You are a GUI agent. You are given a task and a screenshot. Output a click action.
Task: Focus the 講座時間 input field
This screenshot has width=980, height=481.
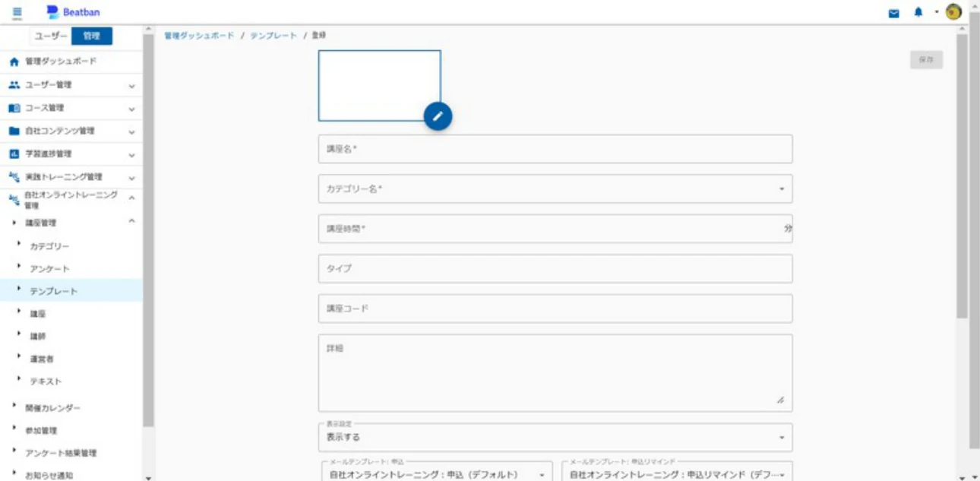[555, 229]
